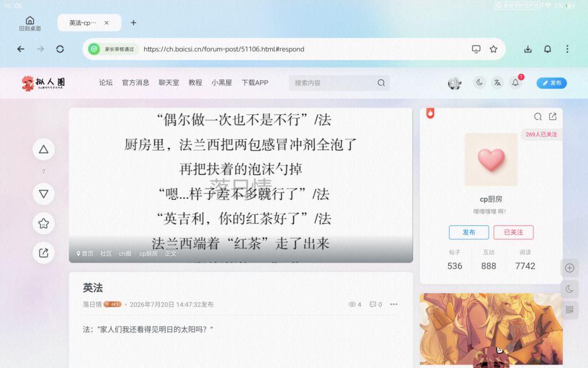Click 269人已关注 follower label
This screenshot has height=368, width=588.
point(541,135)
